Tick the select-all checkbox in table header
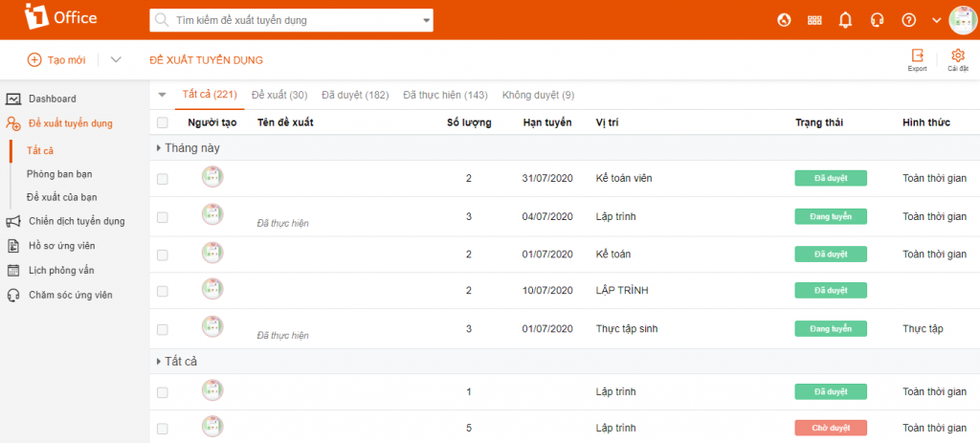This screenshot has width=980, height=443. click(163, 123)
